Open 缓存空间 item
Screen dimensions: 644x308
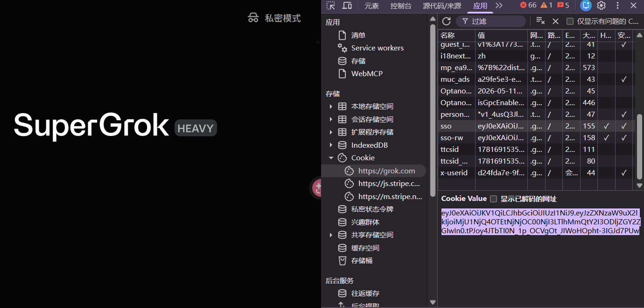(365, 248)
